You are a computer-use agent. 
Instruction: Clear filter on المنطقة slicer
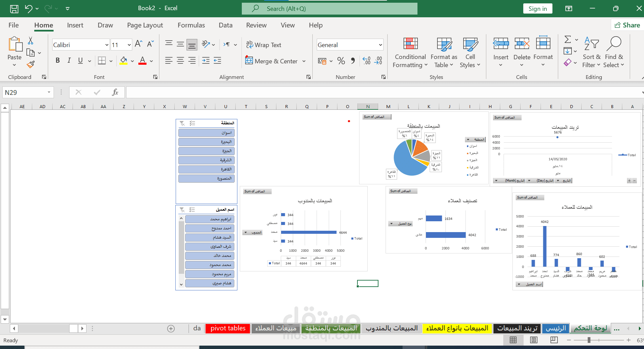(x=182, y=123)
